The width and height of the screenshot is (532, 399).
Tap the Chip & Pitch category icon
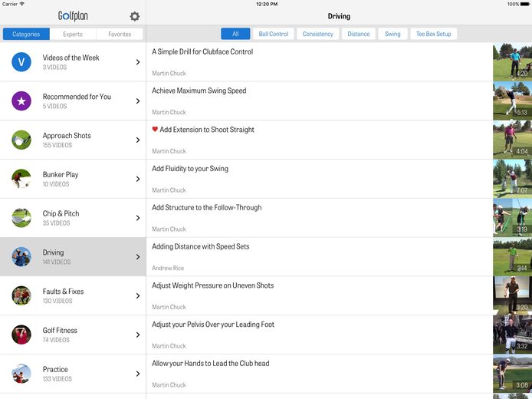click(x=21, y=218)
